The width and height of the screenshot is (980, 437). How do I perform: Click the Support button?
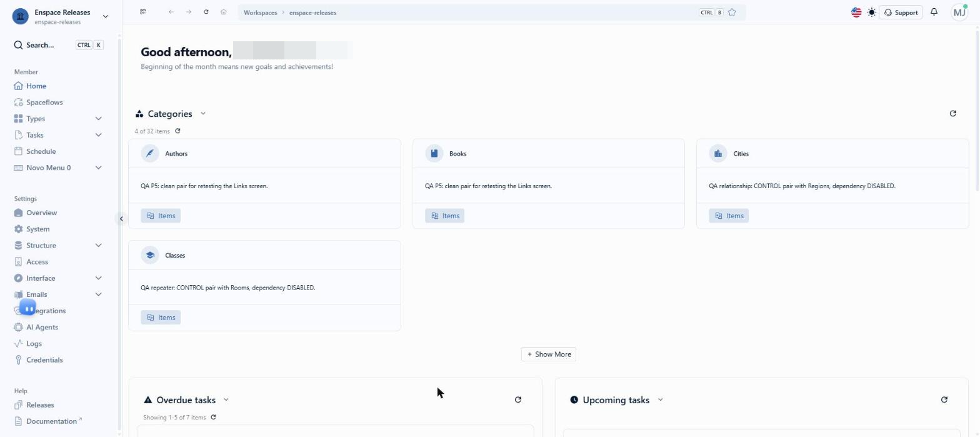[x=901, y=13]
